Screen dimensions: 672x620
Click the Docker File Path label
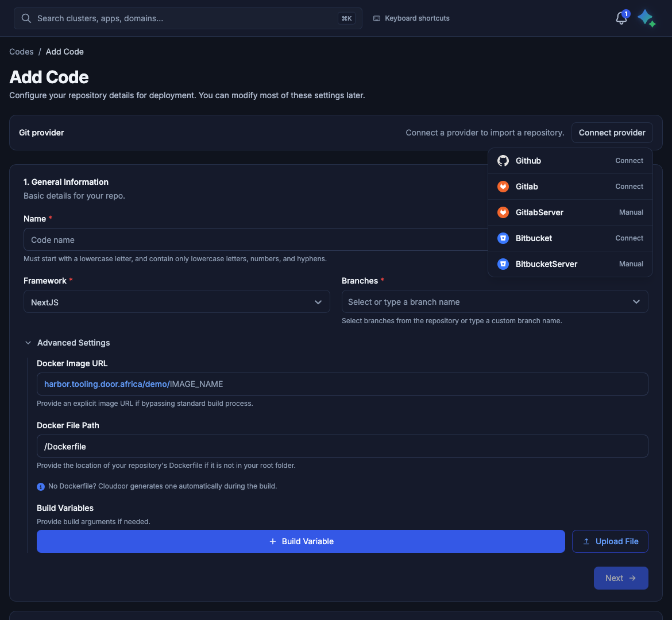pos(68,425)
